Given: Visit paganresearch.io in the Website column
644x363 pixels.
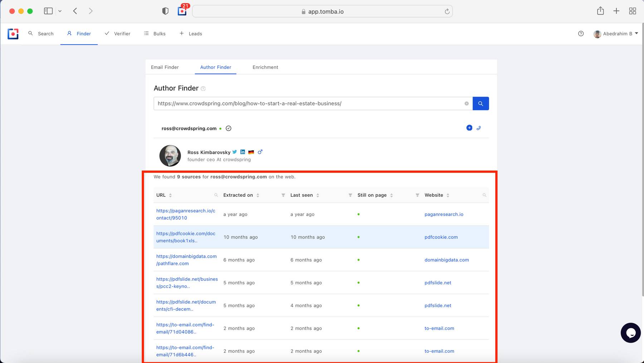Looking at the screenshot, I should 444,214.
